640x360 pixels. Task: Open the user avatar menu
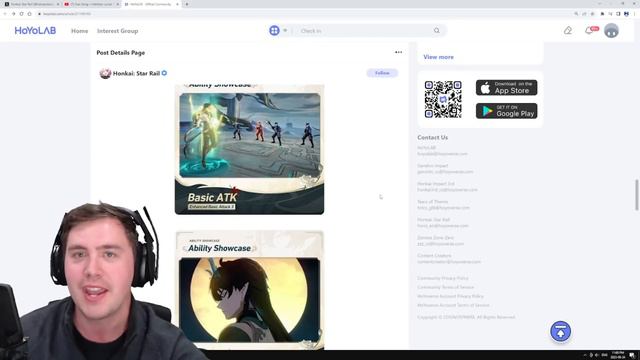611,31
